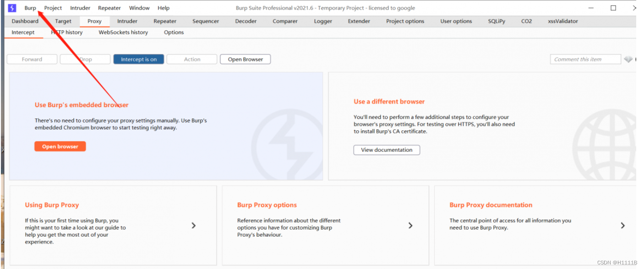The height and width of the screenshot is (269, 644).
Task: Click the Burp Suite lightning logo icon
Action: (x=12, y=8)
